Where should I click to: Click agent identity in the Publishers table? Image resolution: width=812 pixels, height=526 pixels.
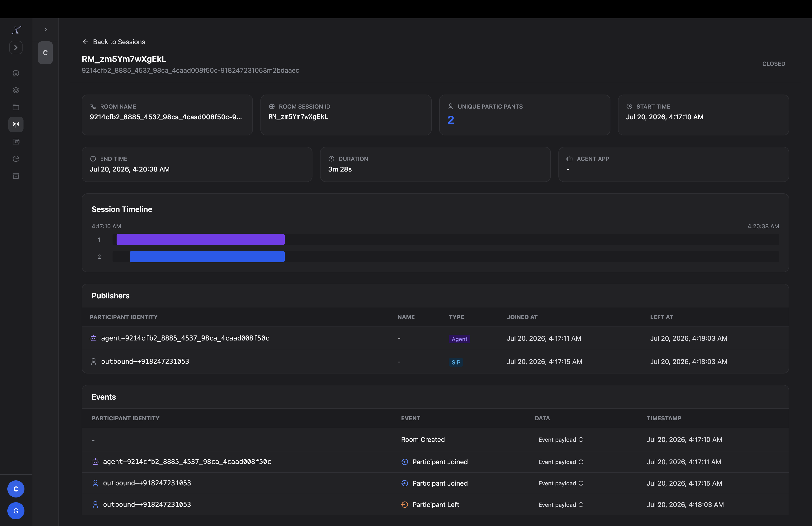(x=185, y=338)
